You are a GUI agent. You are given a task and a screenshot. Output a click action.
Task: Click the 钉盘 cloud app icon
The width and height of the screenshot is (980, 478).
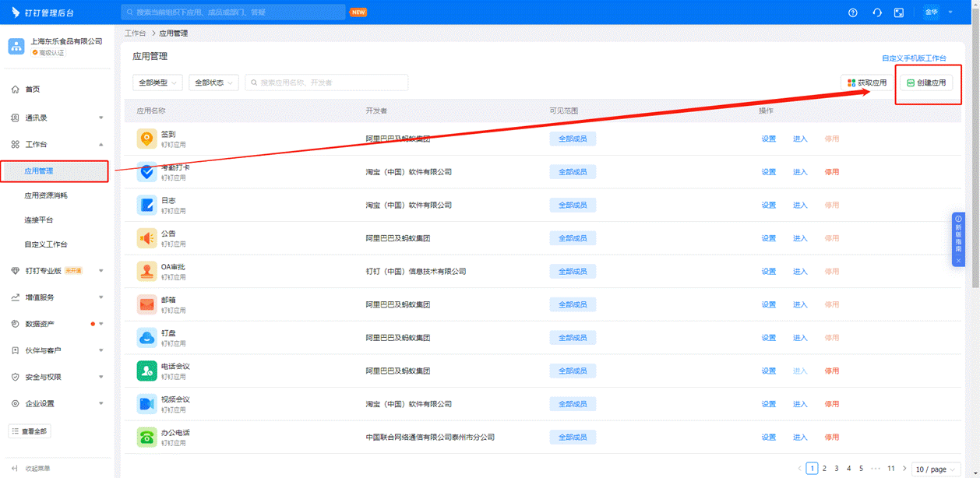(x=147, y=338)
